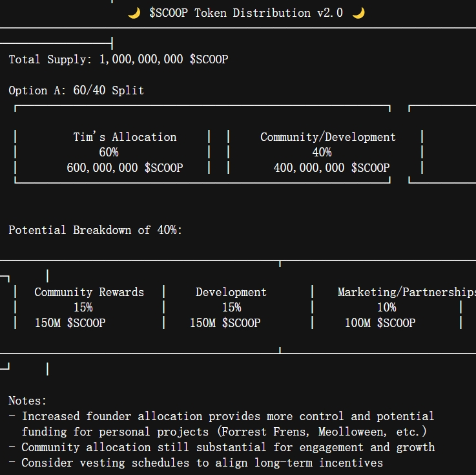Click the 'Community Rewards' column header
476x475 pixels.
pyautogui.click(x=89, y=292)
